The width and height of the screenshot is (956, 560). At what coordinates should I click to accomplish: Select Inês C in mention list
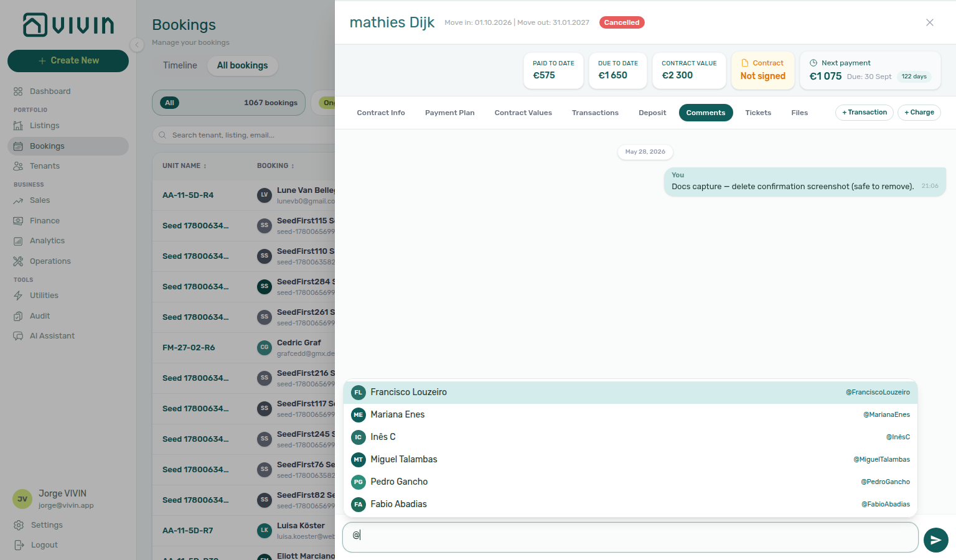[630, 437]
